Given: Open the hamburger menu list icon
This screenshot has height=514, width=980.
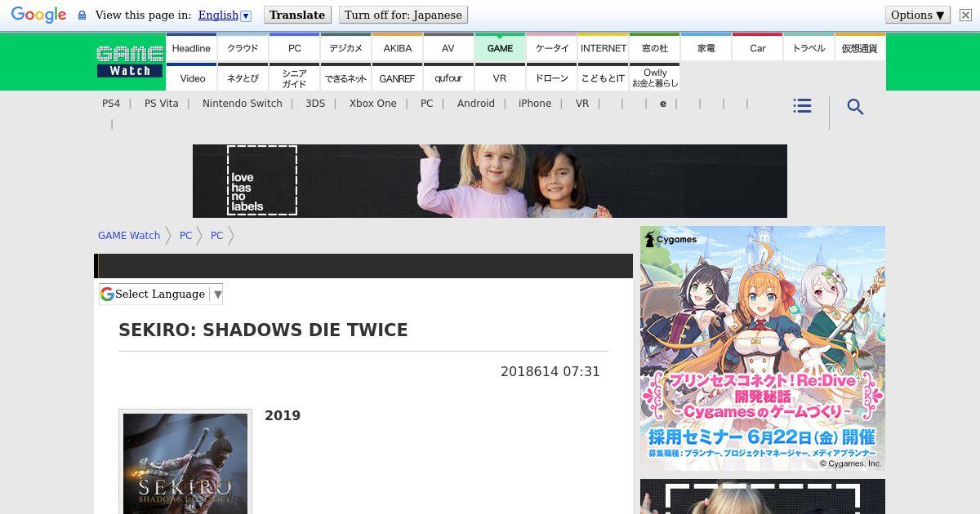Looking at the screenshot, I should [x=802, y=106].
